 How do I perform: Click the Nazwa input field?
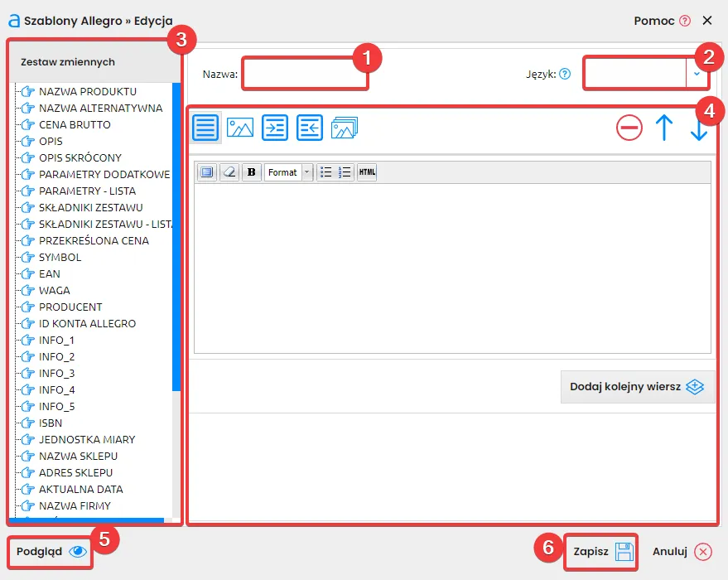(x=303, y=74)
